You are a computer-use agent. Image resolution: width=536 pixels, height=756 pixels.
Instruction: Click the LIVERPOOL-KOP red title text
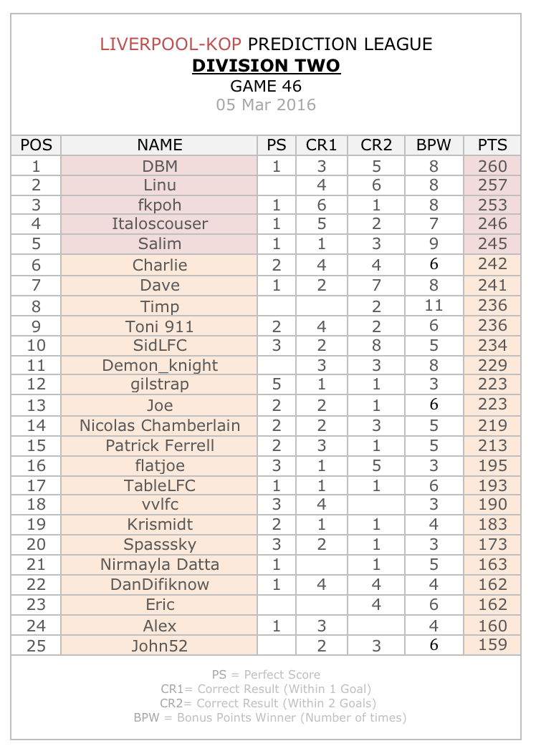171,44
